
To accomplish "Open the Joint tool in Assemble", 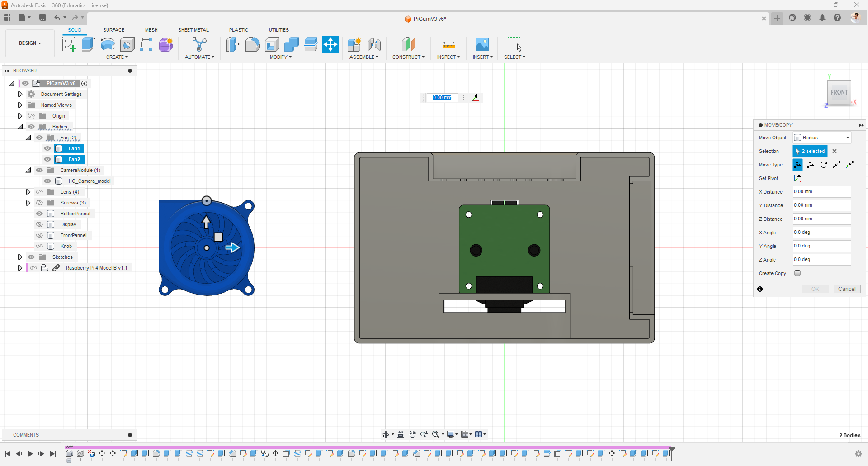I will [374, 44].
